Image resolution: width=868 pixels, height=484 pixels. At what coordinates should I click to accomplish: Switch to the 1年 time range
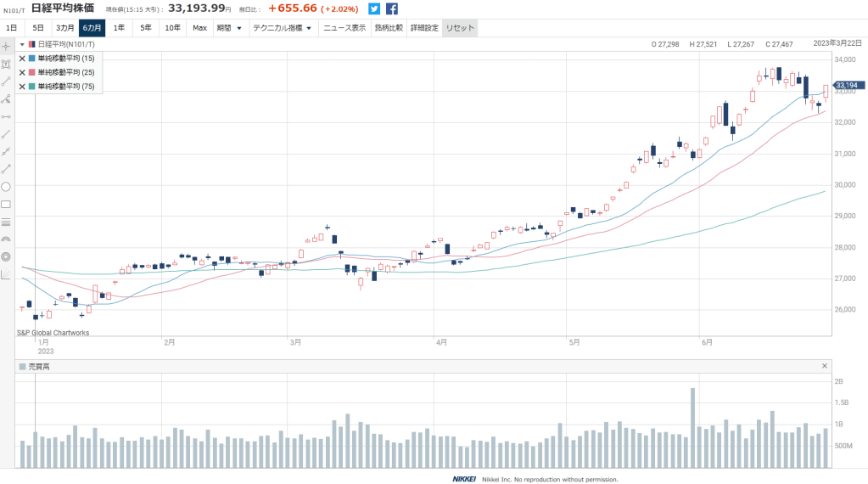(x=119, y=28)
